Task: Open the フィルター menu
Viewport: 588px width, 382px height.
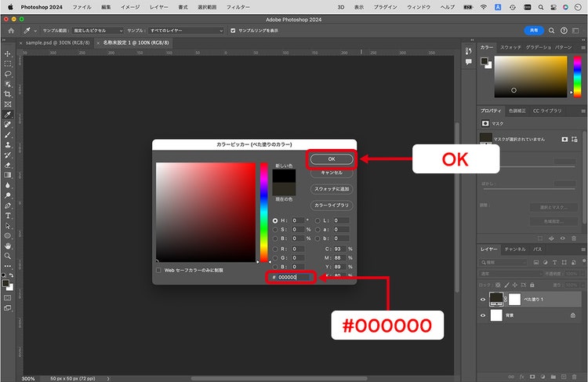Action: [238, 7]
